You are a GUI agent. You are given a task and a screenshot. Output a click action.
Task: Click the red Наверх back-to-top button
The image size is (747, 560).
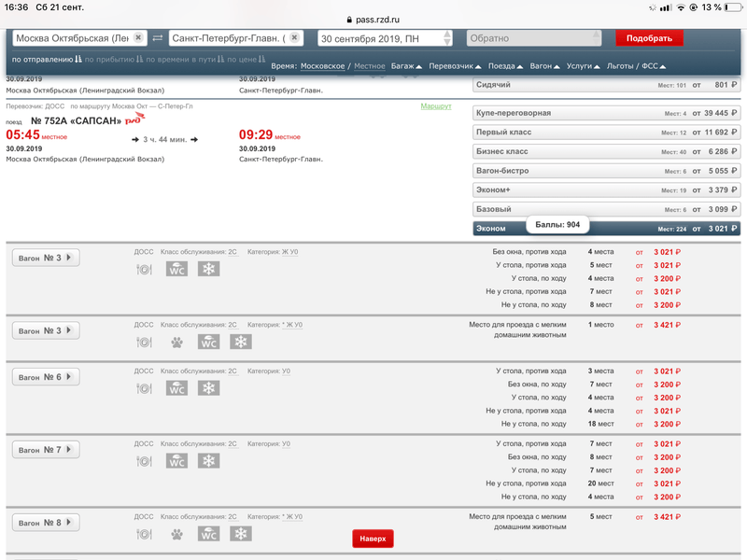(373, 539)
